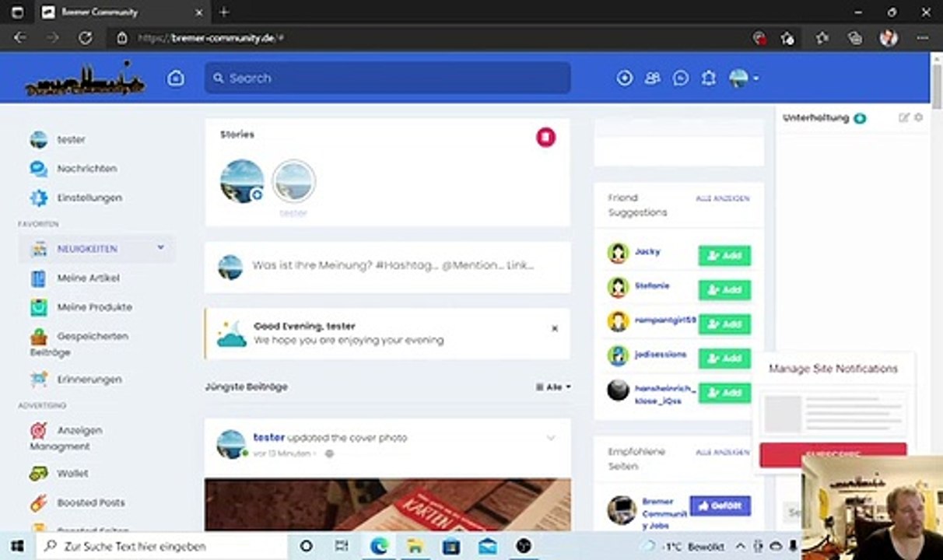Add hansheinrich_klose_iQss as a friend
This screenshot has height=560, width=943.
point(724,393)
